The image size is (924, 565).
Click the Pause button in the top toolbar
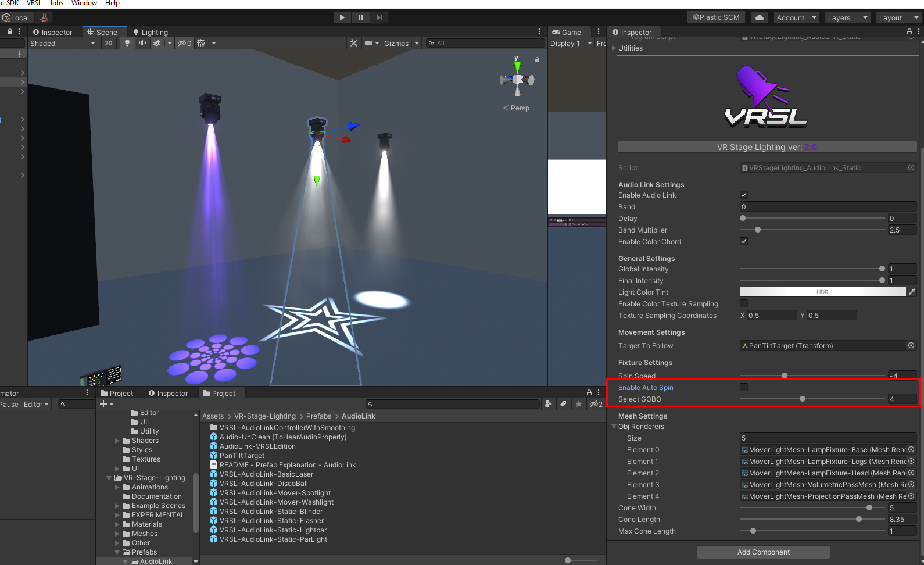point(360,17)
